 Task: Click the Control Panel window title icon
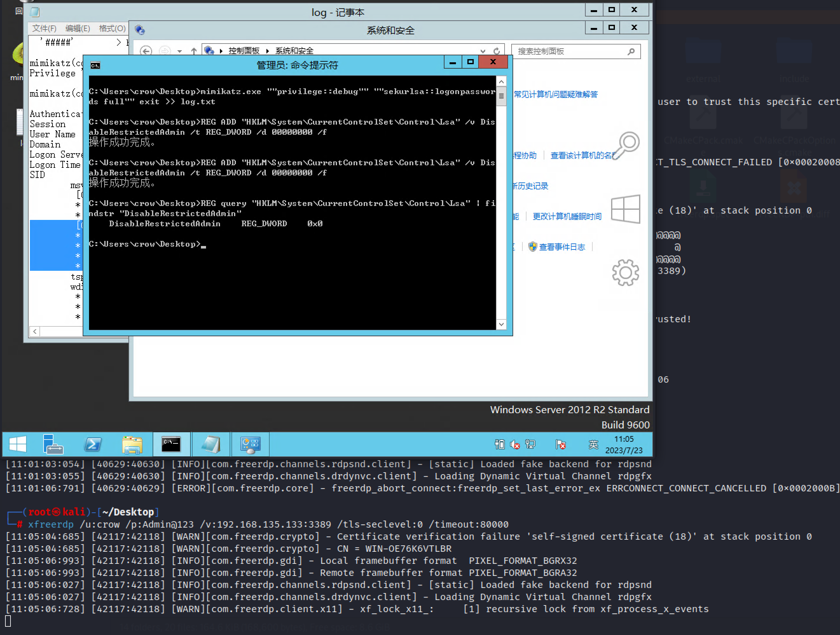[140, 30]
